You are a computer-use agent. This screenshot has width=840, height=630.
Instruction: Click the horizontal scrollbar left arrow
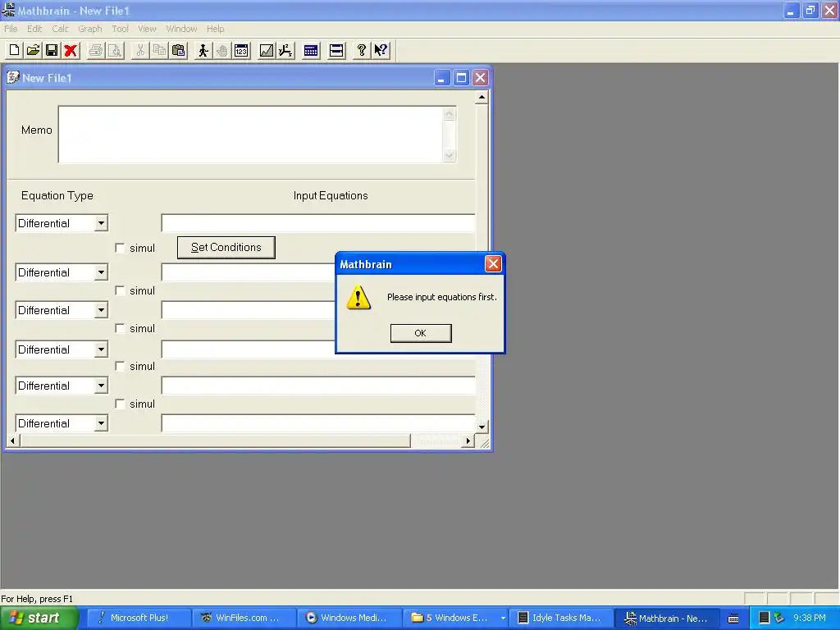tap(12, 441)
